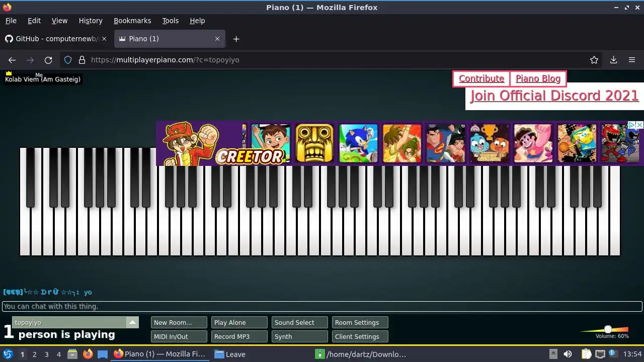Click the Play Alone button
644x362 pixels.
click(x=239, y=323)
